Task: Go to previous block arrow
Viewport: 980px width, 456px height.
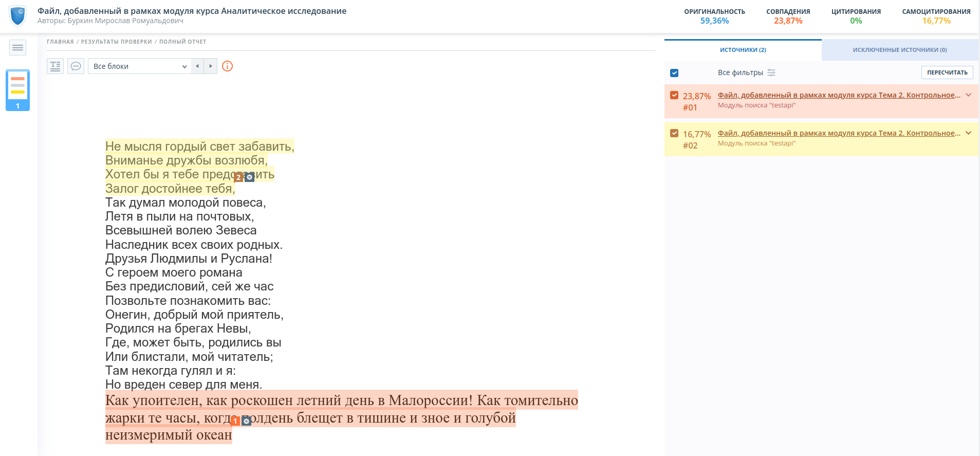Action: [x=197, y=66]
